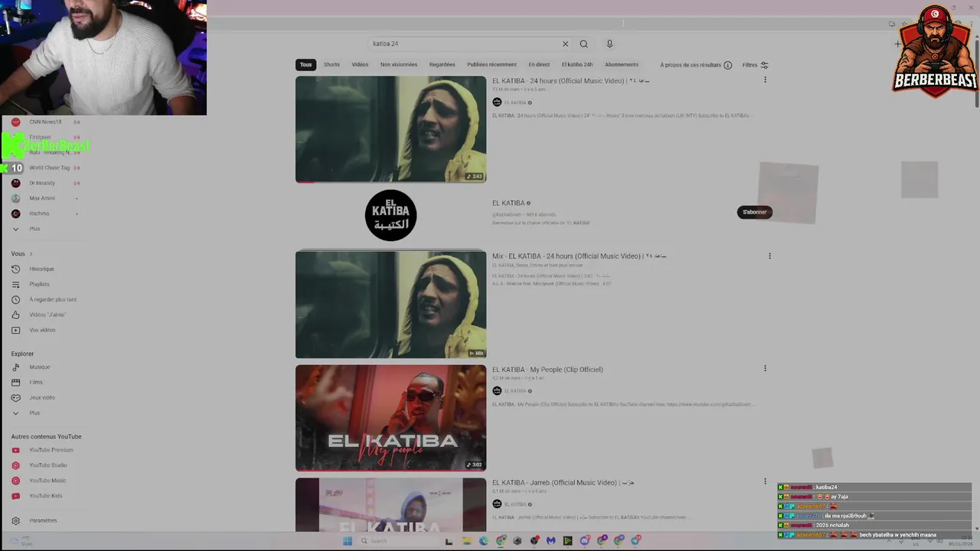980x551 pixels.
Task: Select the En direct filter chip
Action: [x=539, y=65]
